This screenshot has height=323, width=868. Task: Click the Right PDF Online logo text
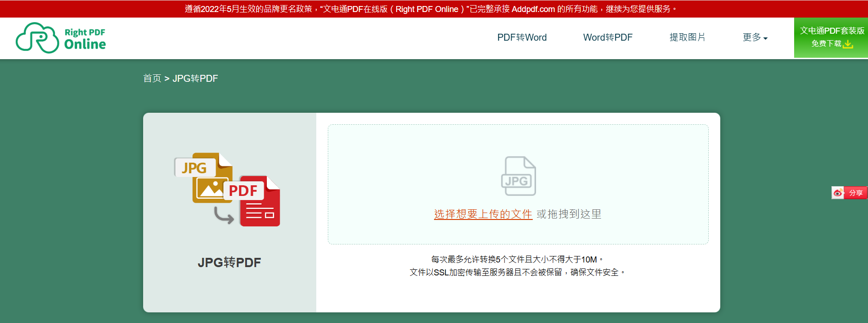pyautogui.click(x=85, y=39)
